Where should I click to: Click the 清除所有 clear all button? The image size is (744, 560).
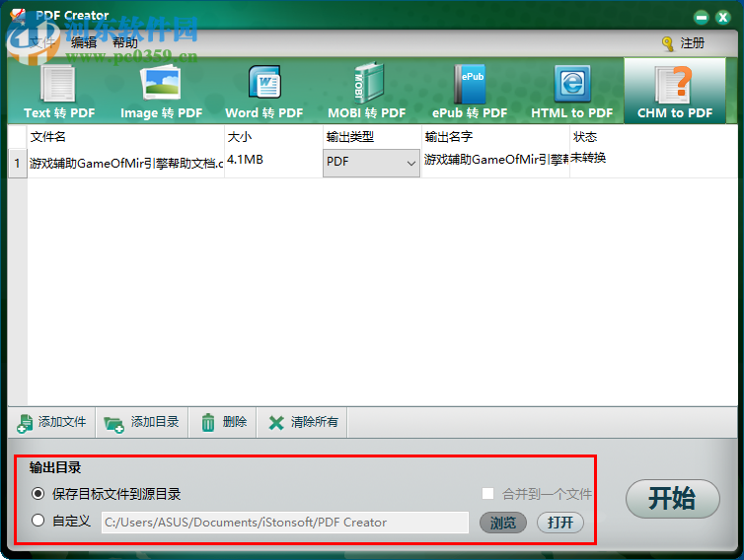point(303,422)
